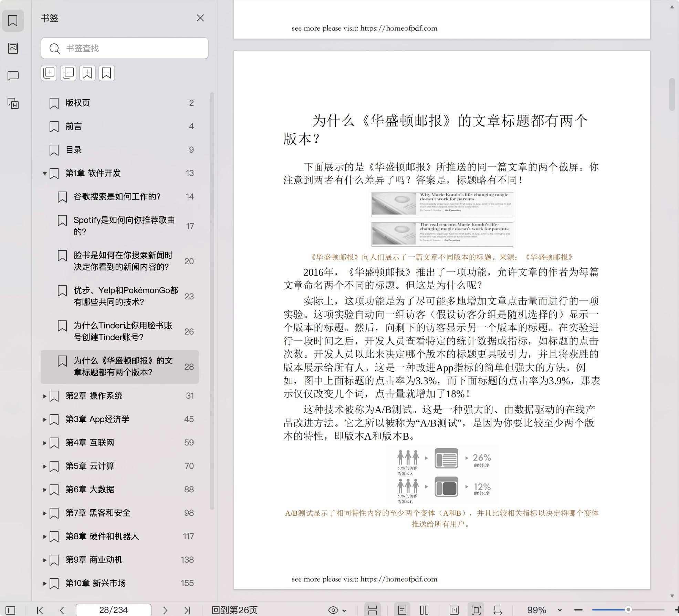Open the thumbnails sidebar panel
The height and width of the screenshot is (616, 679).
coord(13,48)
